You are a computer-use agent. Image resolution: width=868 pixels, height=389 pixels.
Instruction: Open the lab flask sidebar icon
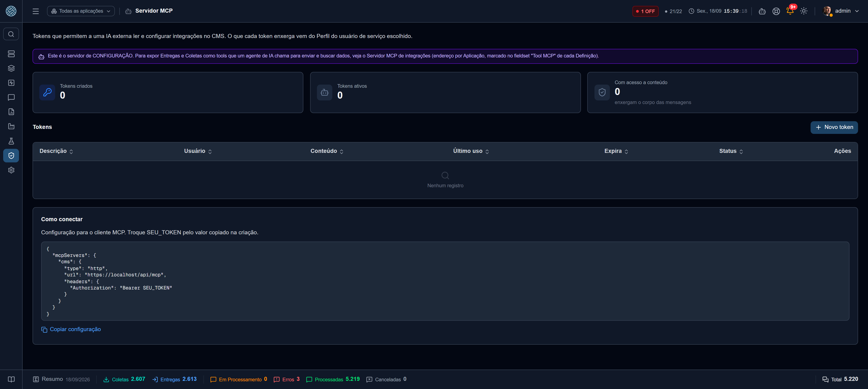pyautogui.click(x=11, y=141)
